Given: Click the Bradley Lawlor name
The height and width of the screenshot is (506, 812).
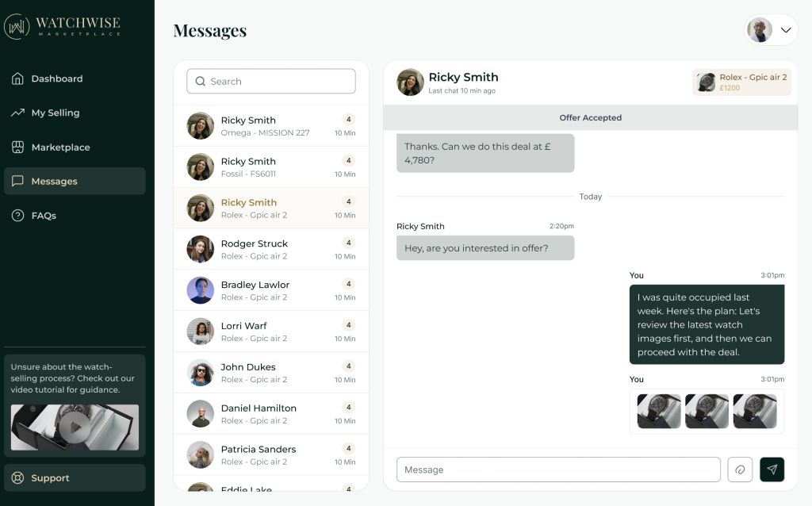Looking at the screenshot, I should tap(255, 285).
